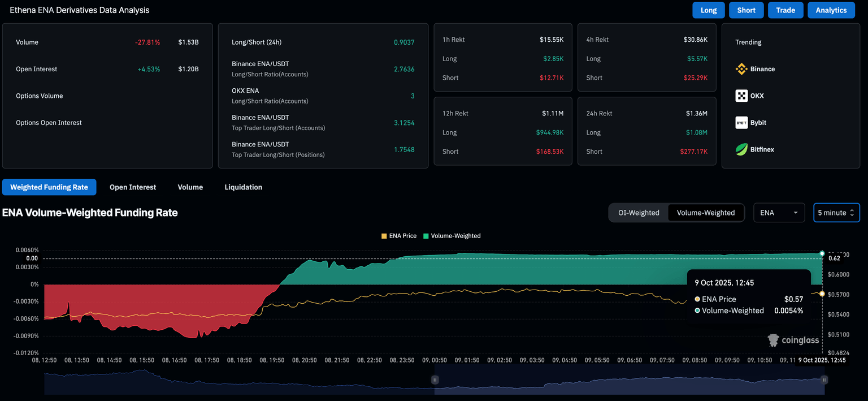Click the OKX logo icon
Viewport: 868px width, 401px height.
(x=741, y=96)
